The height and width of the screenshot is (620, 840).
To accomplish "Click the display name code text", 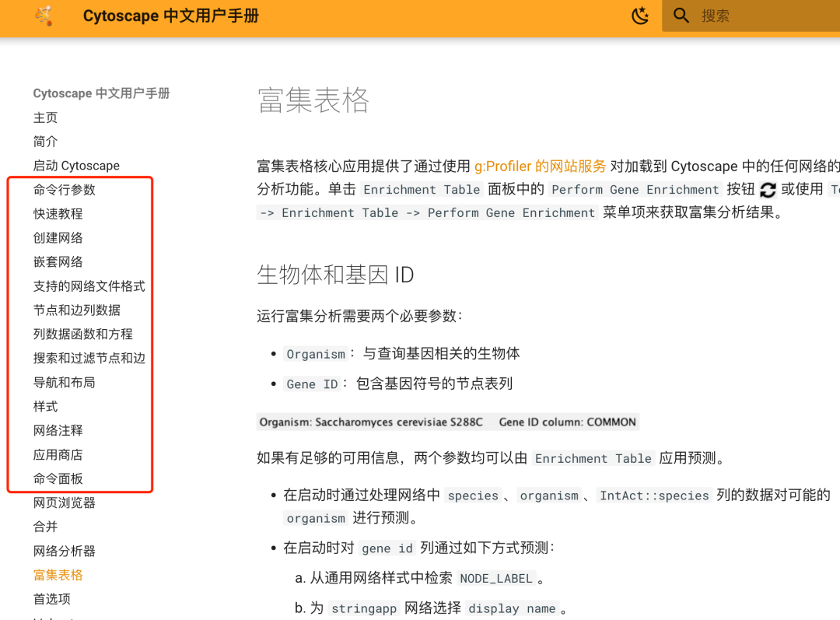I will (512, 609).
